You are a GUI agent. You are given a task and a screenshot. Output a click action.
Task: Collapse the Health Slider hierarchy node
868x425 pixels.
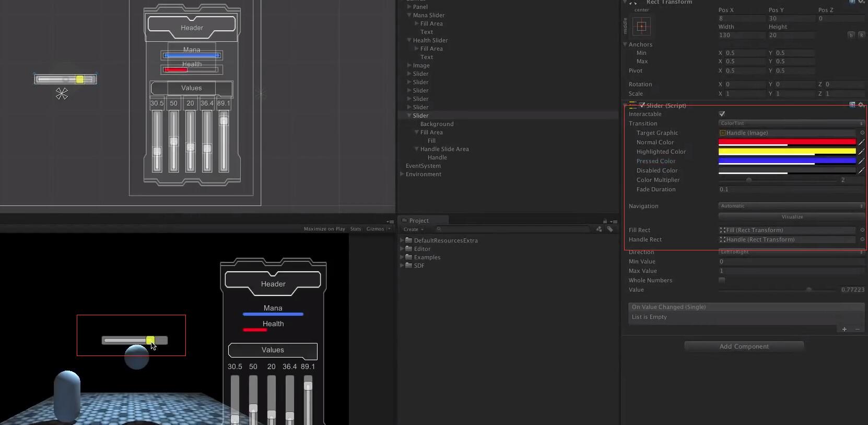click(x=409, y=40)
